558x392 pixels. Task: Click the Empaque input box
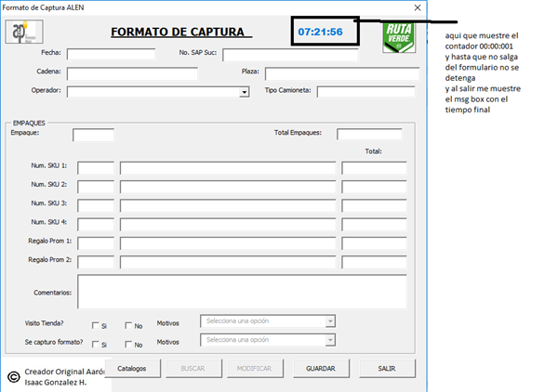93,135
